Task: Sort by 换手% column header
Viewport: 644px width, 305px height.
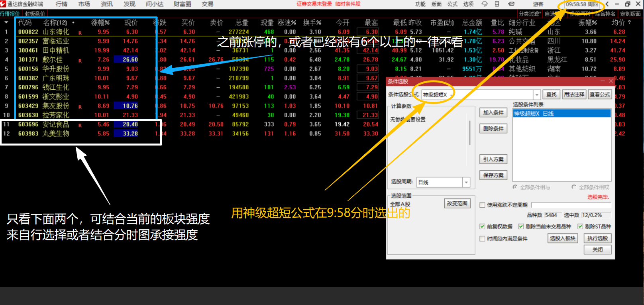Action: point(312,23)
